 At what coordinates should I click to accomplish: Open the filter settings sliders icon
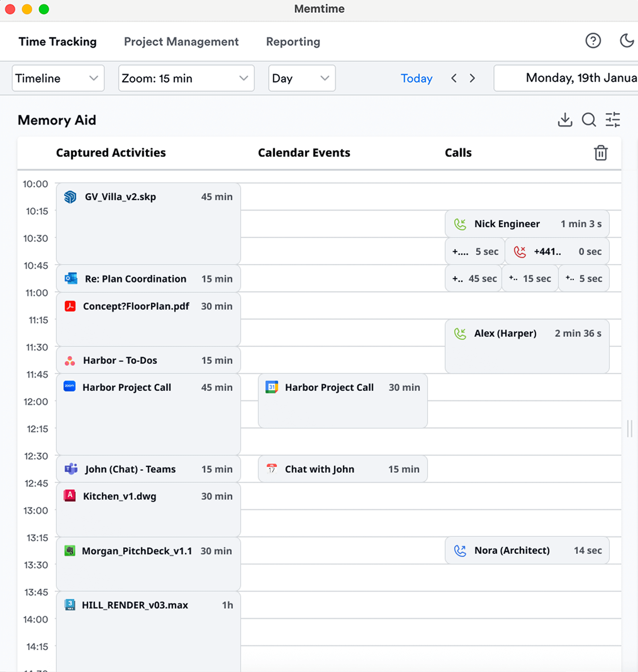[613, 120]
